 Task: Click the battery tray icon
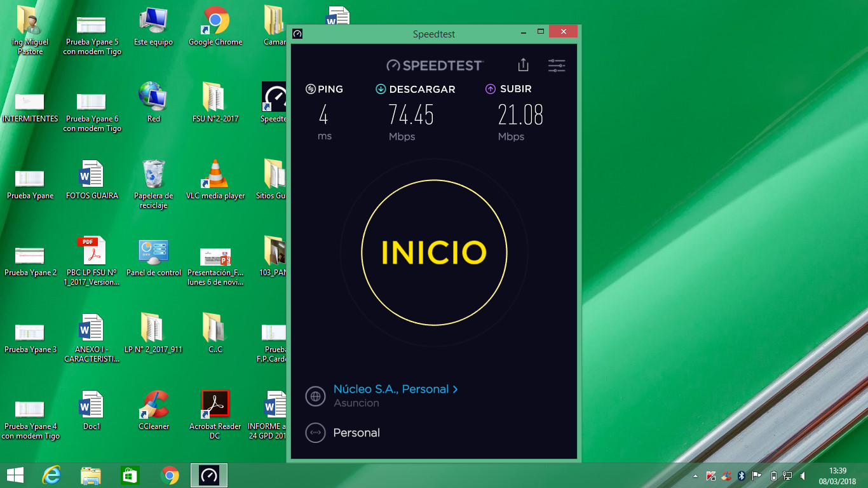(773, 476)
